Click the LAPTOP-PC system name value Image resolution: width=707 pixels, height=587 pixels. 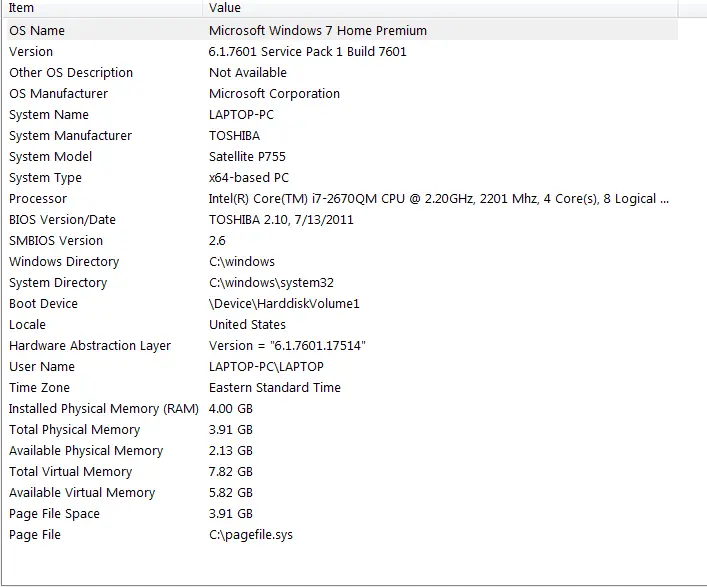(x=241, y=115)
